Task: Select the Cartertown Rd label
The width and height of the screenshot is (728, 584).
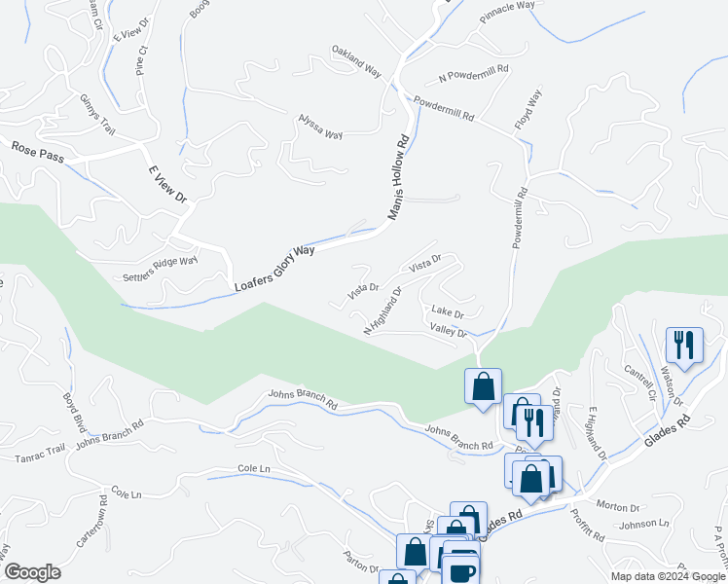Action: (91, 522)
